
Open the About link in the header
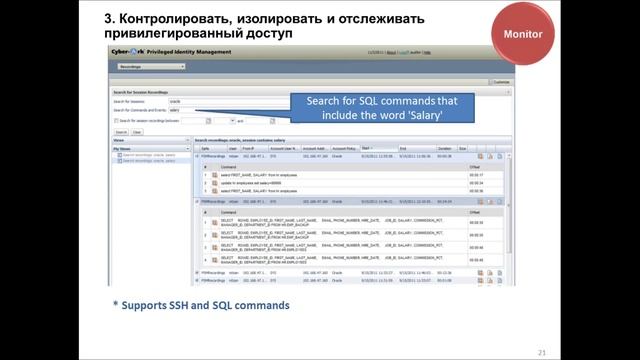pyautogui.click(x=391, y=53)
